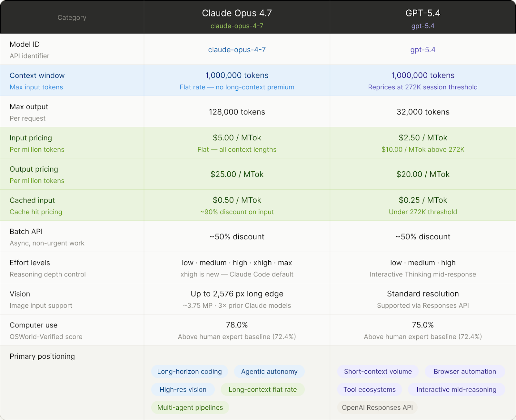Viewport: 516px width, 420px height.
Task: Click the Browser automation tag
Action: click(465, 371)
